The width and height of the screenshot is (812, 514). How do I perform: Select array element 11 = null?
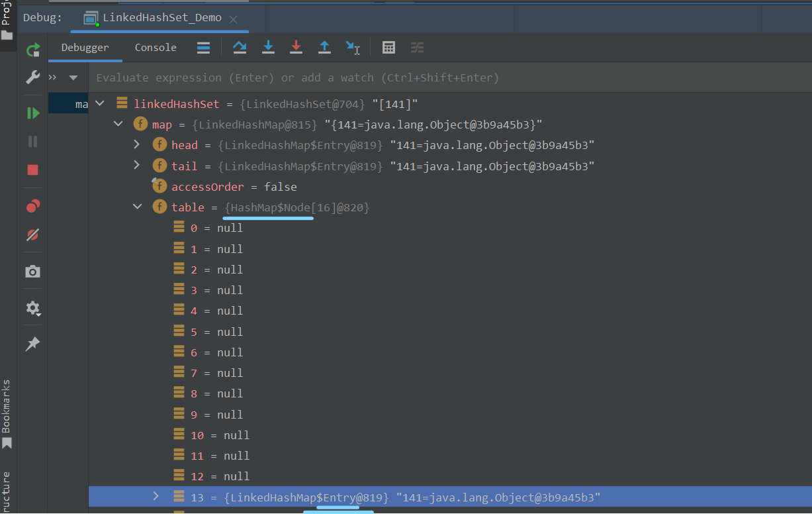click(x=450, y=456)
